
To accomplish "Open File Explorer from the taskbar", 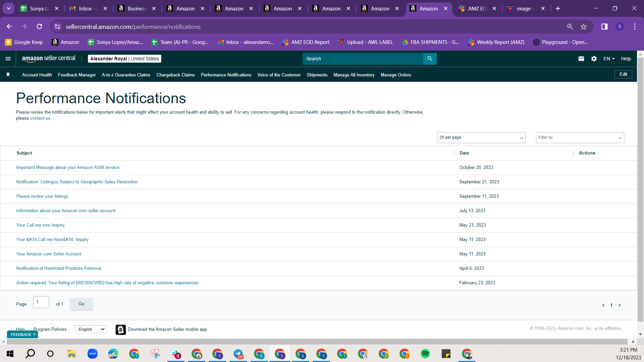I will (x=71, y=354).
